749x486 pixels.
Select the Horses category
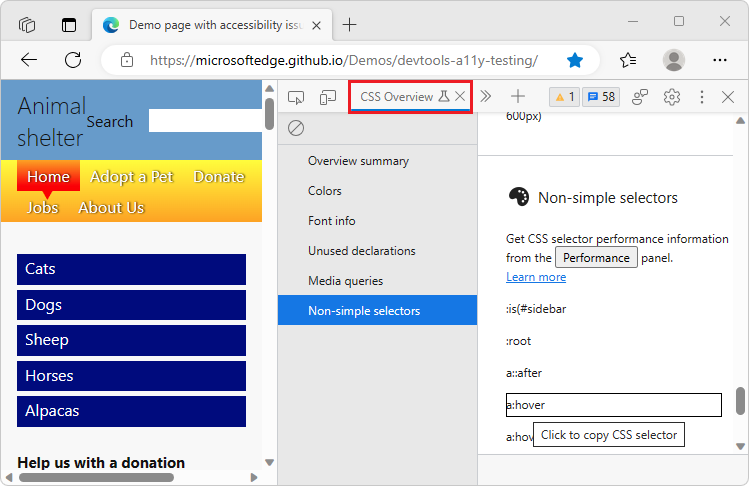click(x=131, y=376)
